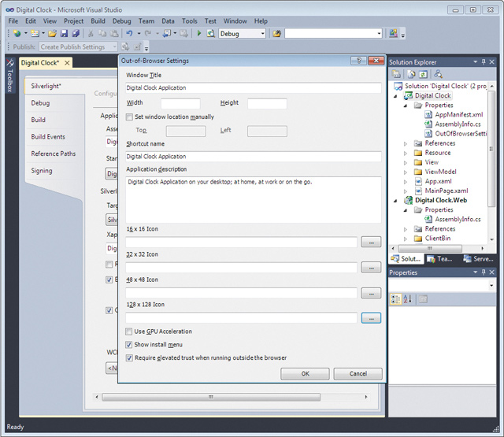
Task: Click the Save All toolbar icon
Action: 76,33
